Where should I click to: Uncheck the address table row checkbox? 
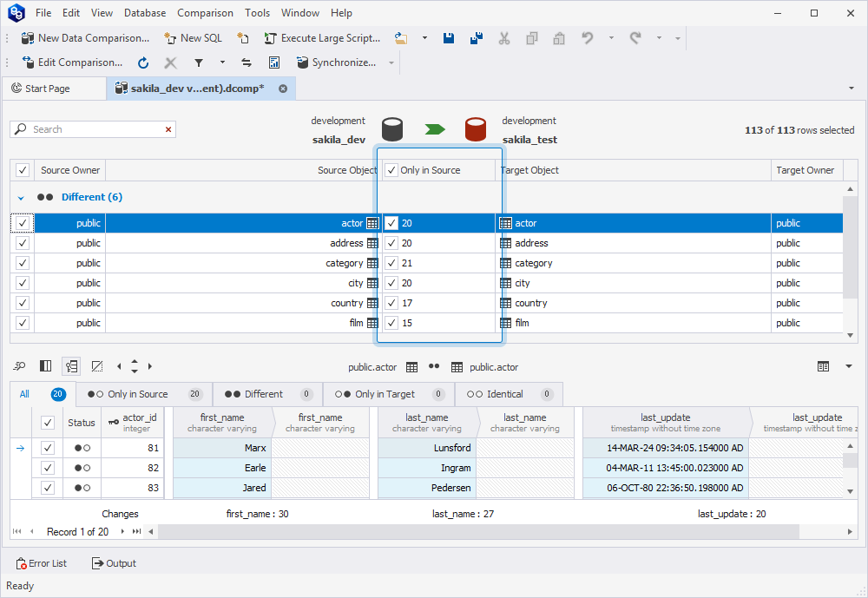point(23,243)
